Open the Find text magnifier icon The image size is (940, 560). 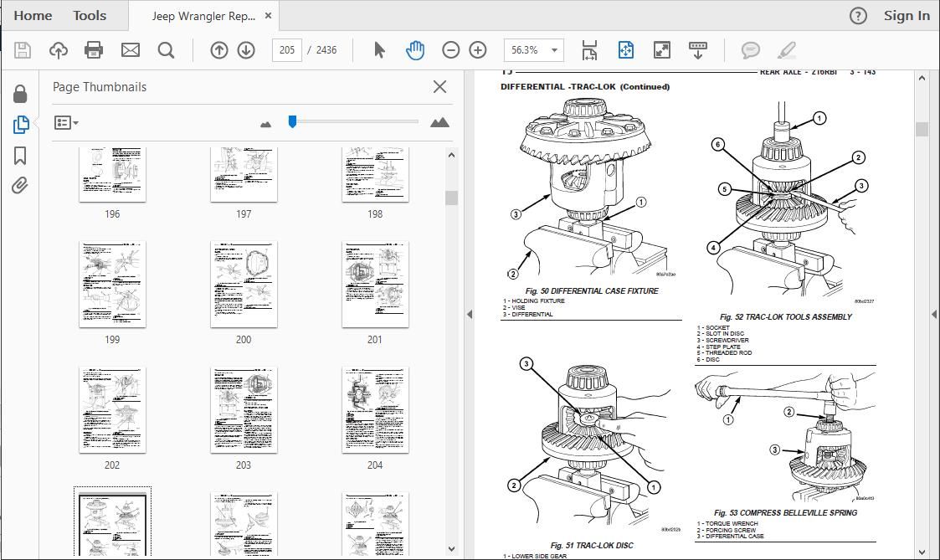(166, 49)
